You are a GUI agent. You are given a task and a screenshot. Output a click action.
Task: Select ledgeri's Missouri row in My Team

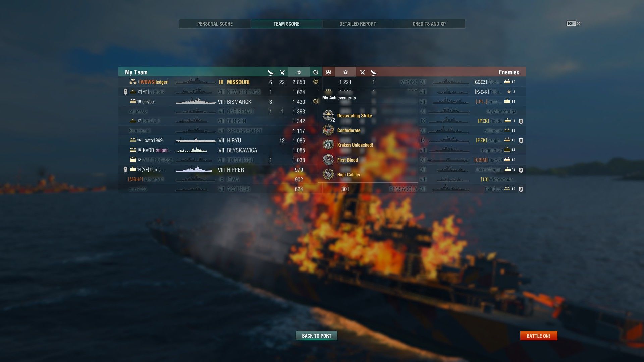[220, 82]
